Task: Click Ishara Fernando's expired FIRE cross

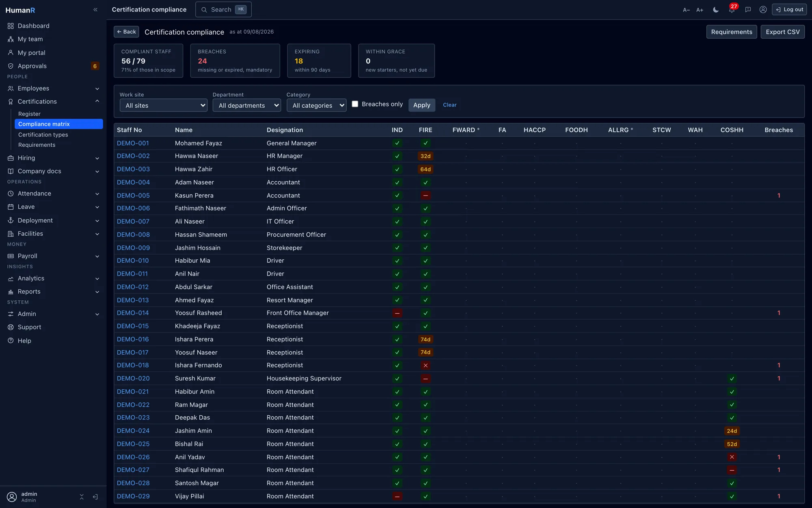Action: click(x=425, y=365)
